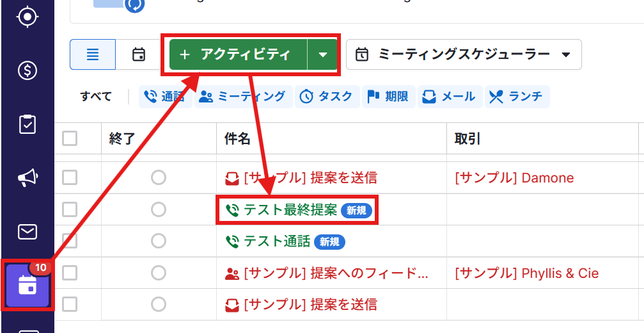The image size is (644, 333).
Task: Sort by the 終了 column header
Action: 122,139
